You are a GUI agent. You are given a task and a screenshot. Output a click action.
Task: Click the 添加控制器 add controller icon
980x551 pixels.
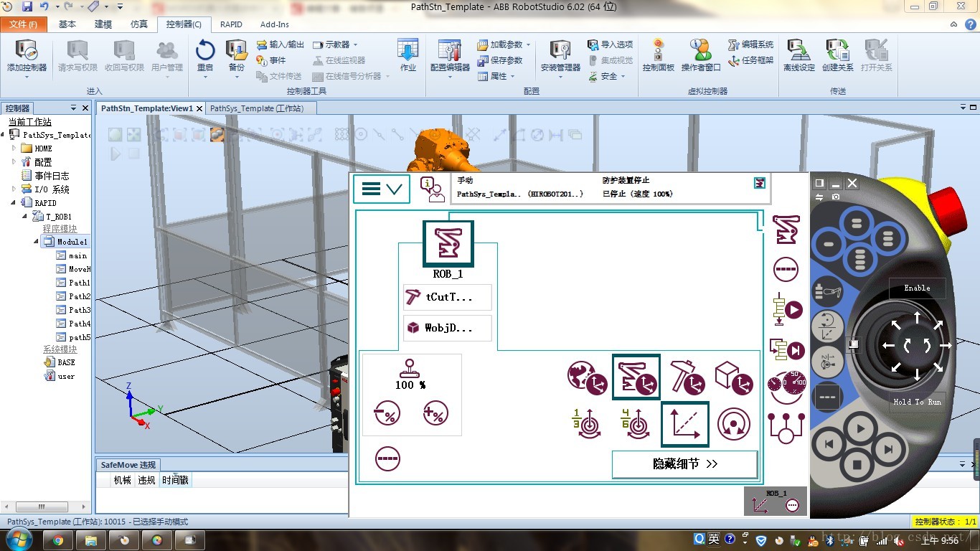click(x=27, y=56)
